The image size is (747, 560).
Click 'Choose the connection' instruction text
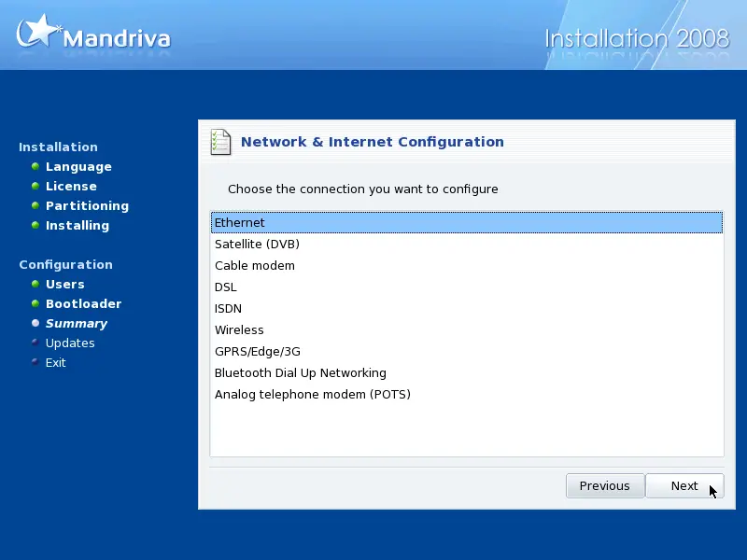click(363, 189)
